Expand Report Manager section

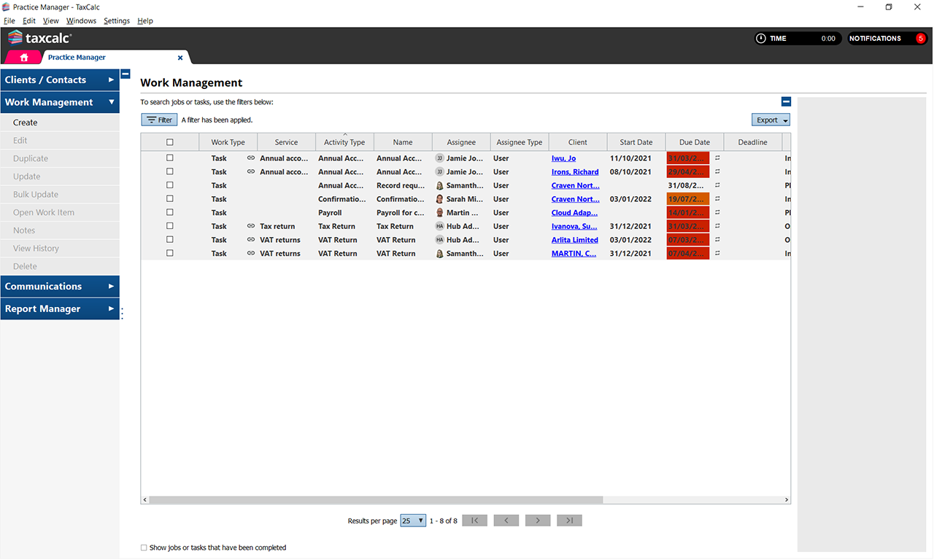click(x=60, y=309)
